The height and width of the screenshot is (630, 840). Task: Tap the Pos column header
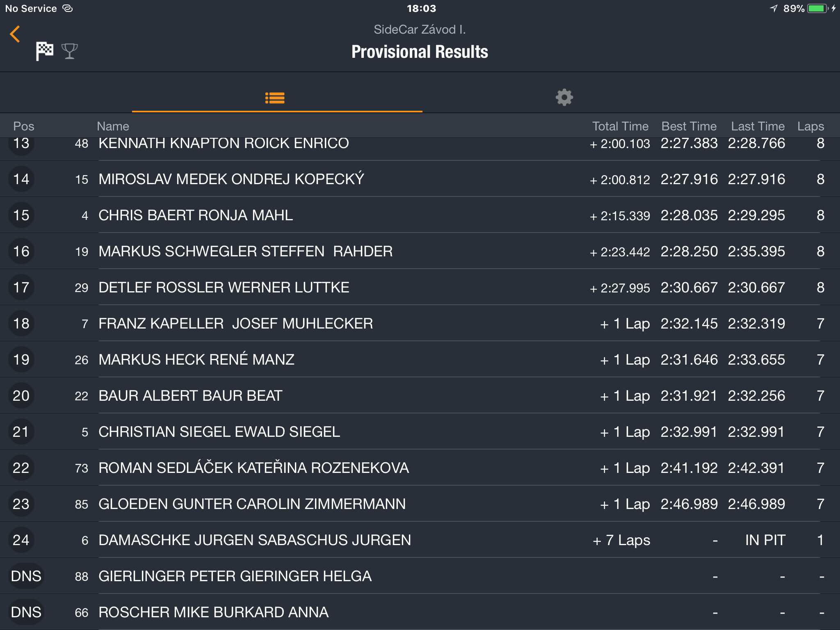coord(24,126)
